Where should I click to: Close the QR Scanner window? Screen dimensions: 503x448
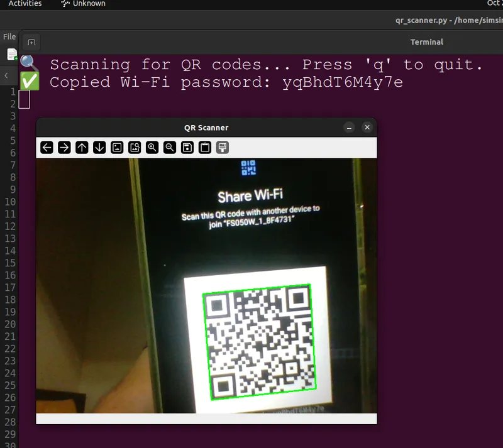tap(367, 128)
